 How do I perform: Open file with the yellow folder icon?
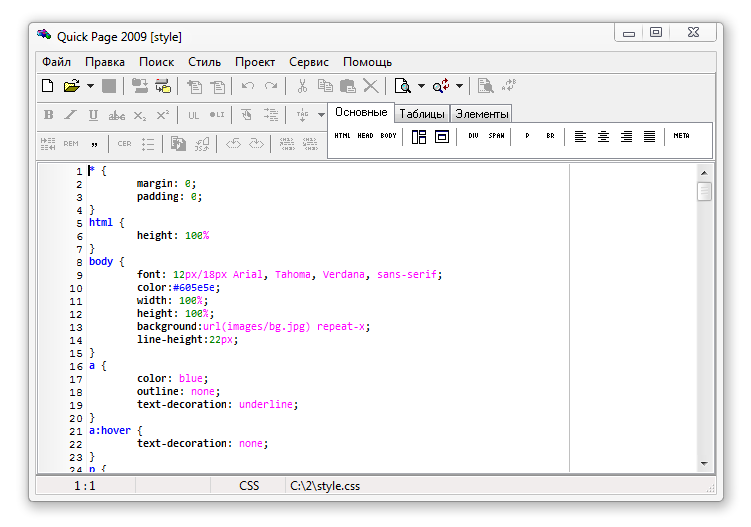point(71,86)
